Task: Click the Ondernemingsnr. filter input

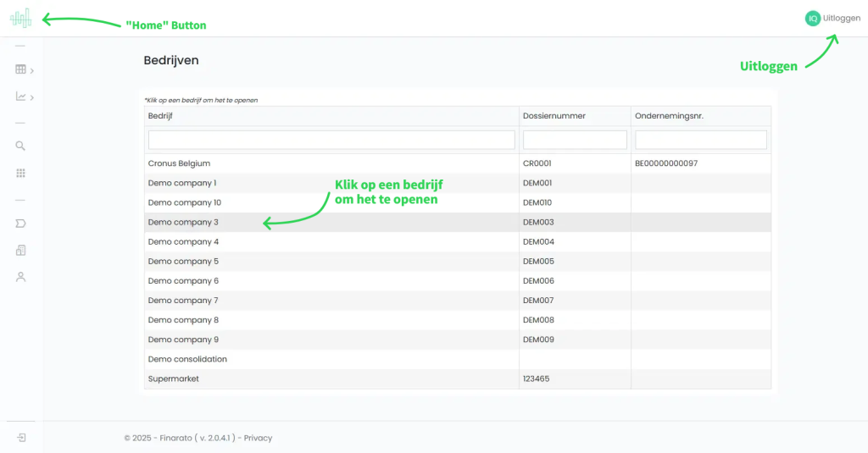Action: point(700,140)
